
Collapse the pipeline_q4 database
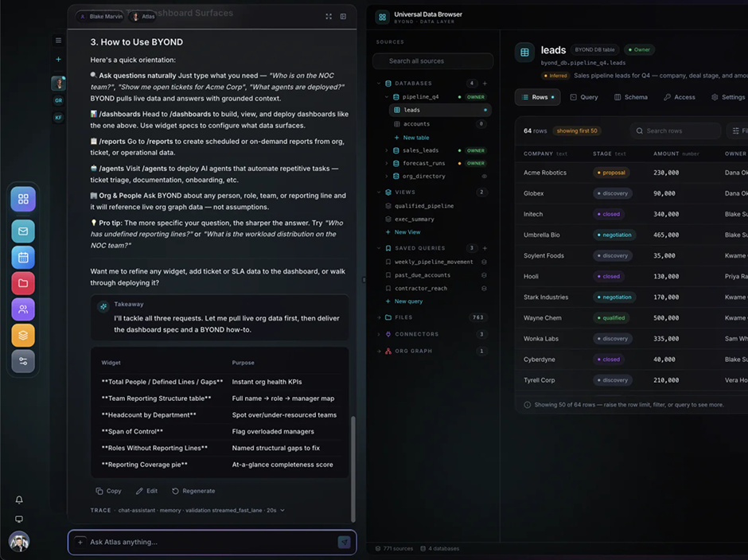click(387, 97)
